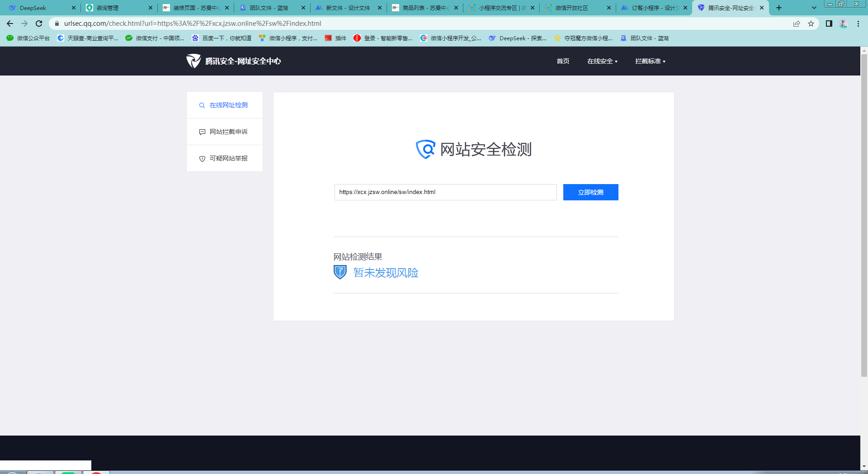This screenshot has width=868, height=474.
Task: Expand the 在线安全 navigation dropdown
Action: pyautogui.click(x=602, y=61)
